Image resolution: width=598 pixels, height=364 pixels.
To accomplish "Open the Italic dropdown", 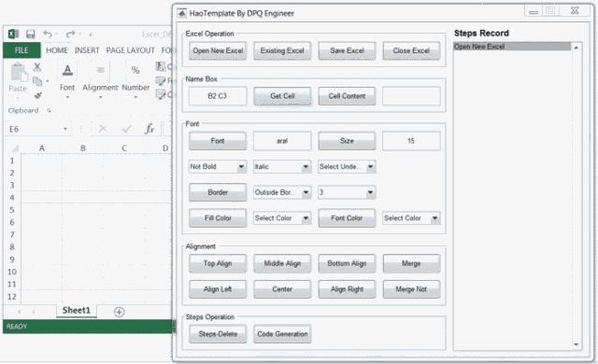I will (282, 167).
